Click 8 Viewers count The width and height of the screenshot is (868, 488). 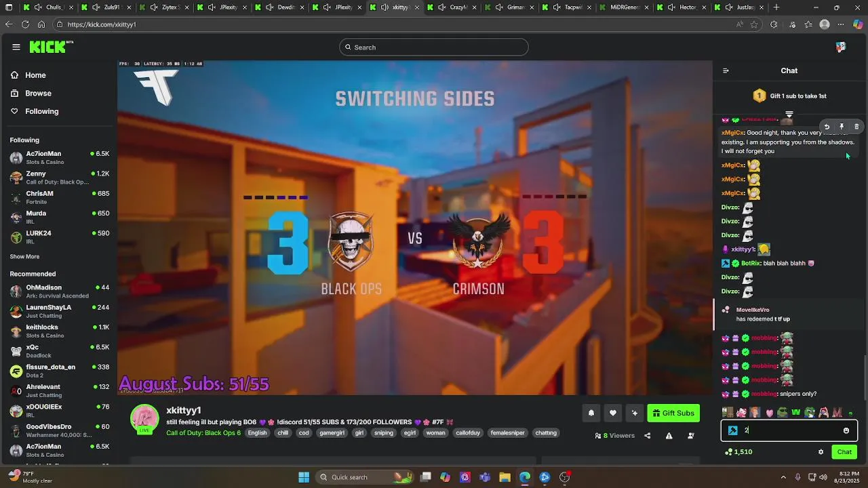[614, 436]
